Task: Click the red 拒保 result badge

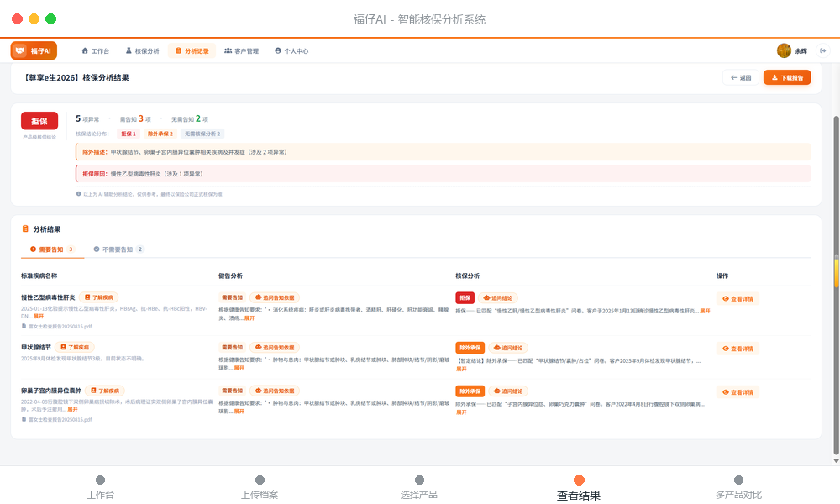Action: tap(39, 121)
